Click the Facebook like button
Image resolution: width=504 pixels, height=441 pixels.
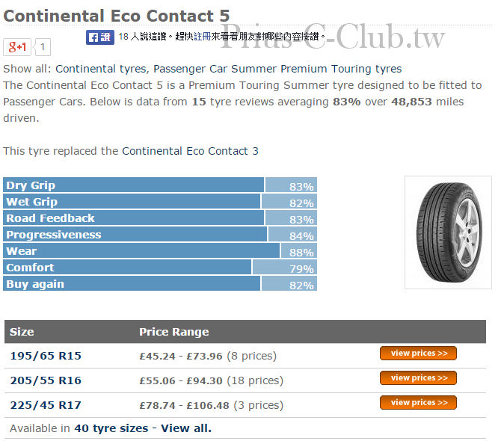(x=100, y=37)
